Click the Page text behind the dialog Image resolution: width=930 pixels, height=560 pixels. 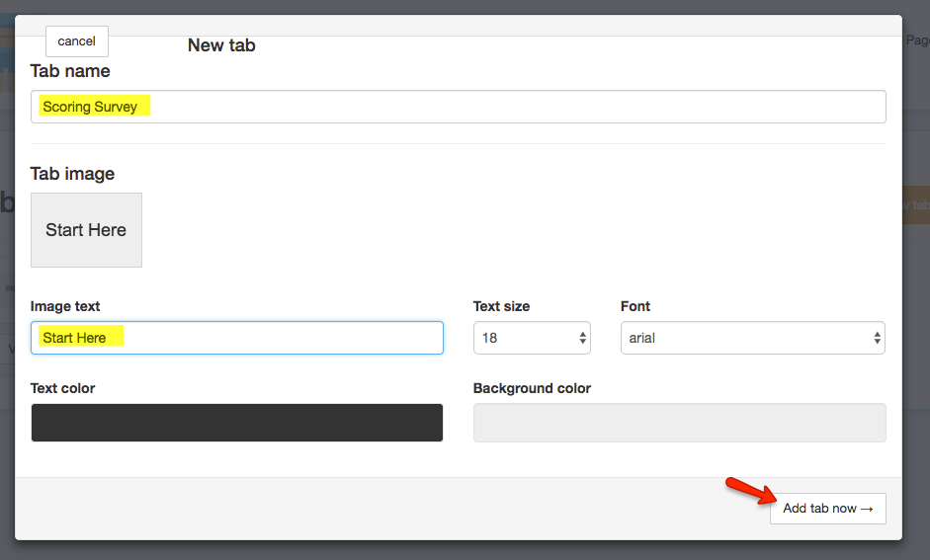coord(917,40)
